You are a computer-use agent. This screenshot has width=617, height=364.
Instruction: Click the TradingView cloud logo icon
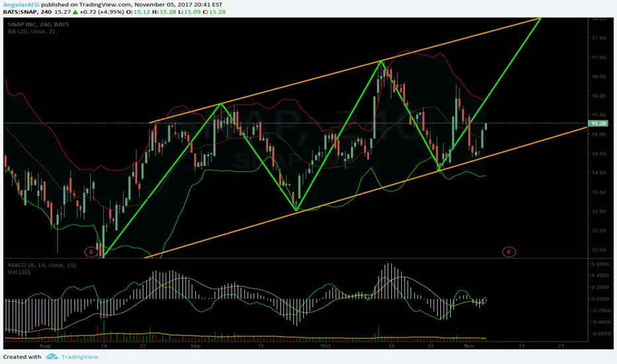pyautogui.click(x=52, y=357)
